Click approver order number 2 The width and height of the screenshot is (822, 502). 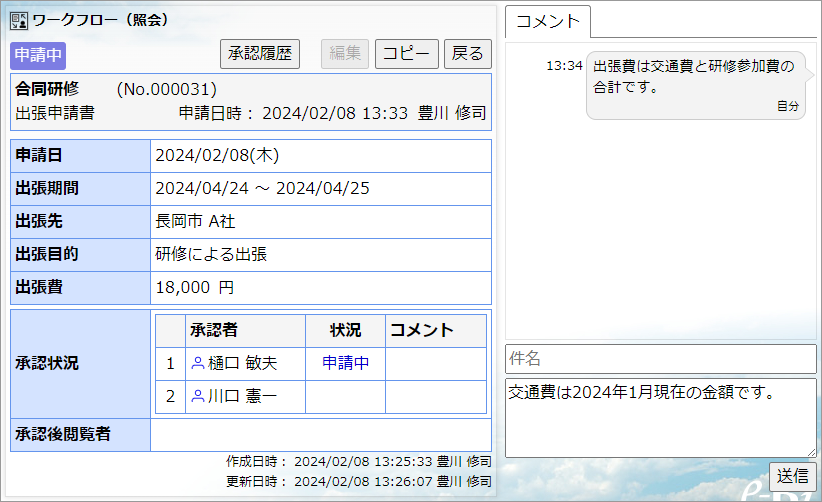click(170, 396)
